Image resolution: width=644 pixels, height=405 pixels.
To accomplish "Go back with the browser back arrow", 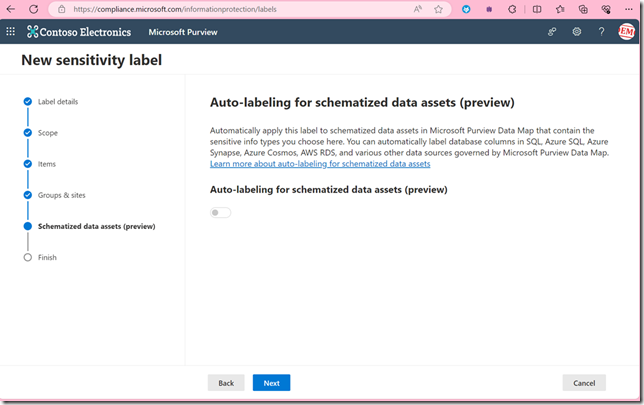I will (x=11, y=9).
